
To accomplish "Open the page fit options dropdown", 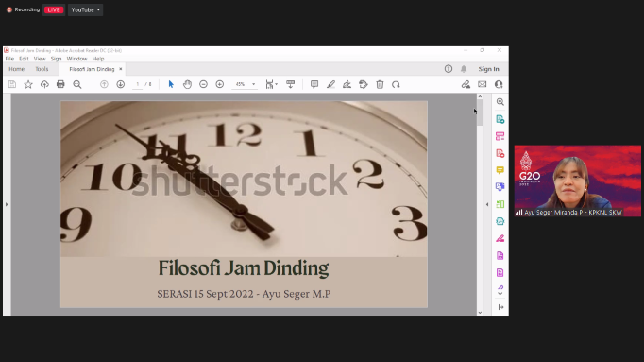I will coord(271,84).
